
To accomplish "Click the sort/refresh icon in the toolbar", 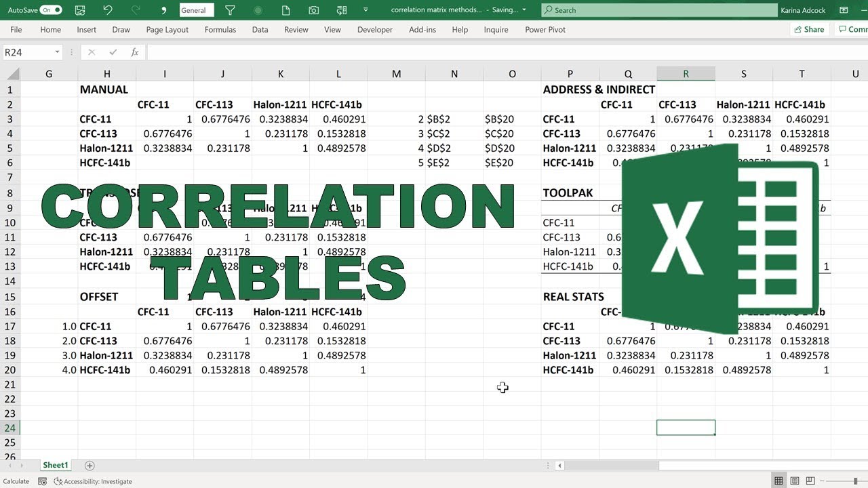I will [341, 10].
